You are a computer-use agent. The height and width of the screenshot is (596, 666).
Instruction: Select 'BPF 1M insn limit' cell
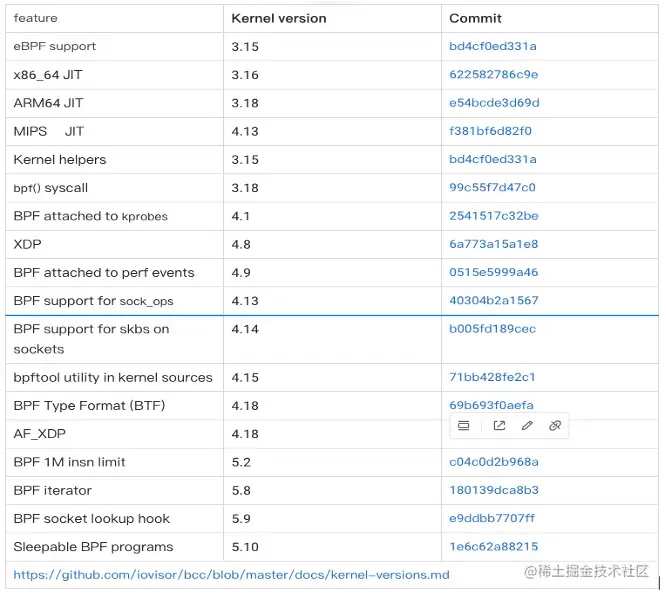pyautogui.click(x=114, y=462)
